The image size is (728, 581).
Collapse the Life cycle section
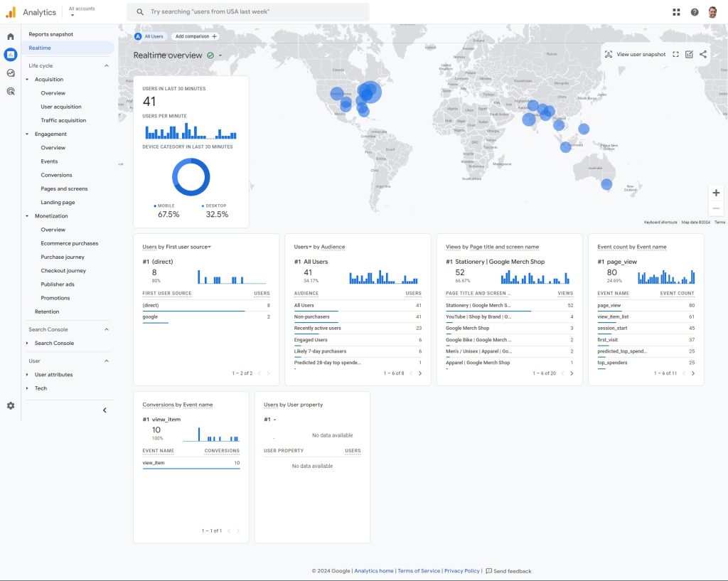(x=107, y=66)
